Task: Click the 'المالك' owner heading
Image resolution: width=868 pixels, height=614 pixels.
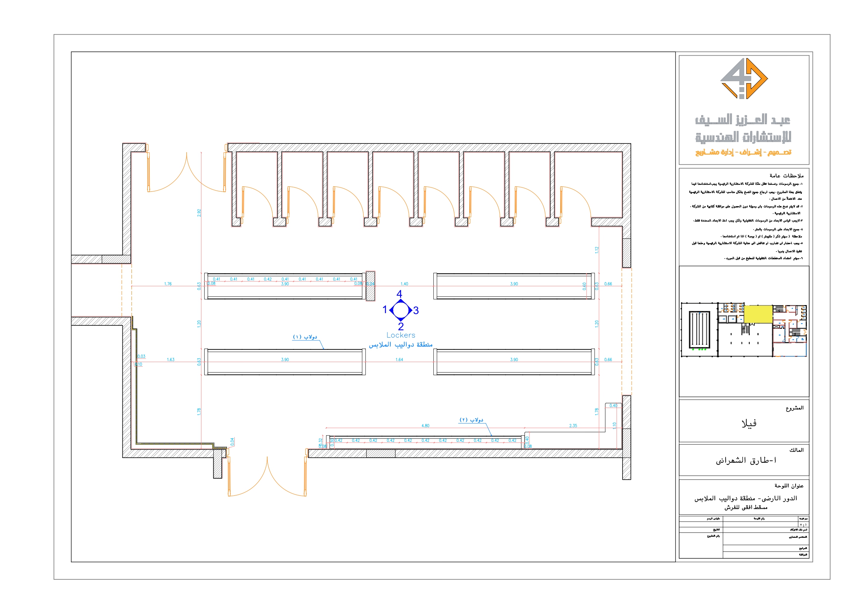Action: pyautogui.click(x=796, y=450)
